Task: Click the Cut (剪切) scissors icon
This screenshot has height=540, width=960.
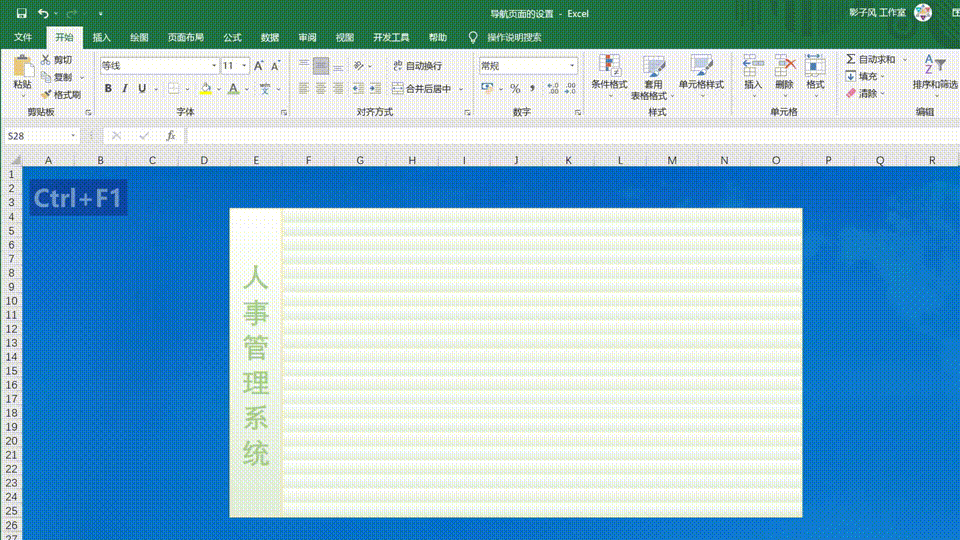Action: [x=46, y=60]
